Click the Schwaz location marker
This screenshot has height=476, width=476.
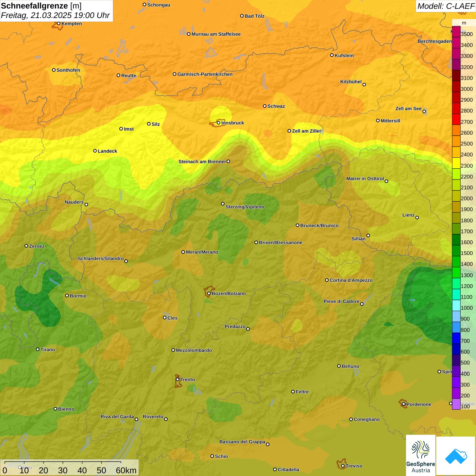265,106
